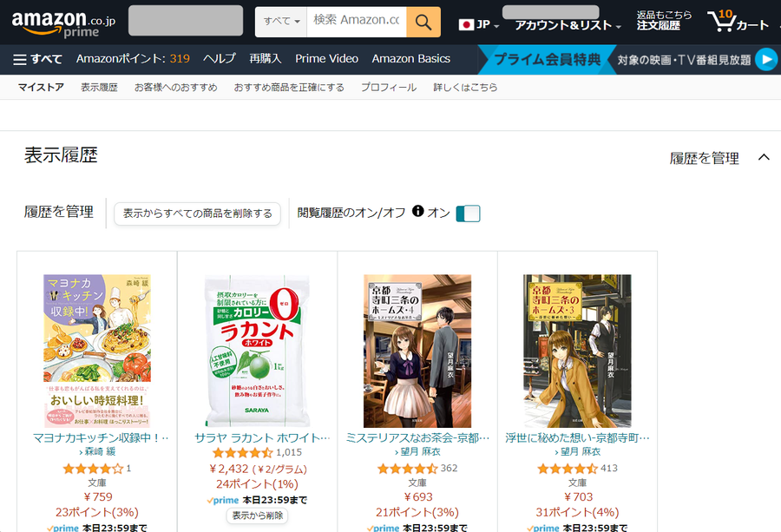Collapse the 履歴を管理 chevron arrow
The width and height of the screenshot is (781, 532).
coord(764,157)
